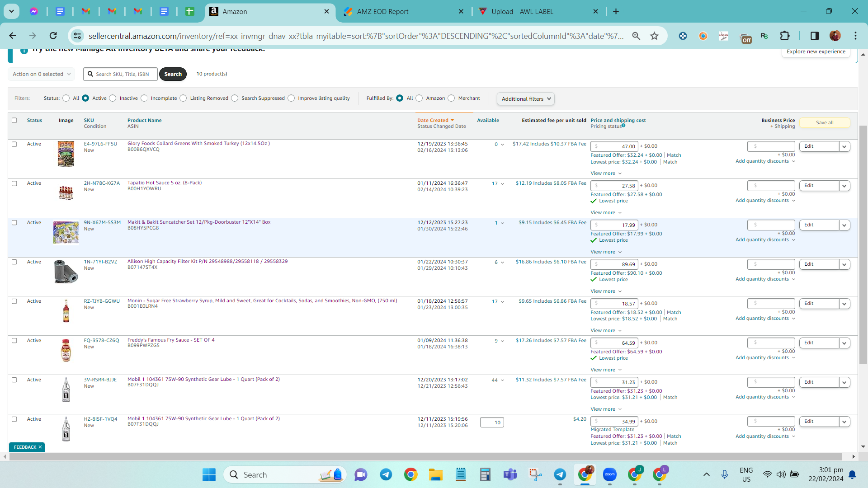Select the Incomplete status filter
The height and width of the screenshot is (488, 868).
point(144,98)
